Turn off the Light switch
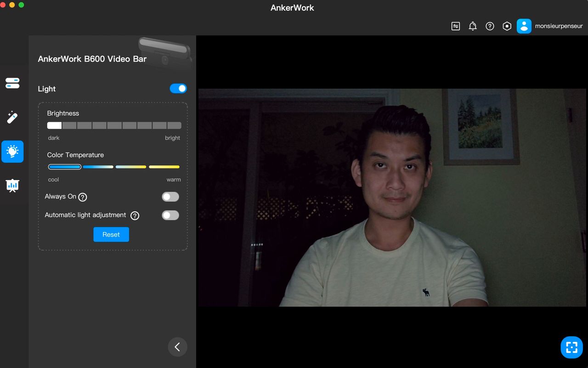The height and width of the screenshot is (368, 588). 178,88
